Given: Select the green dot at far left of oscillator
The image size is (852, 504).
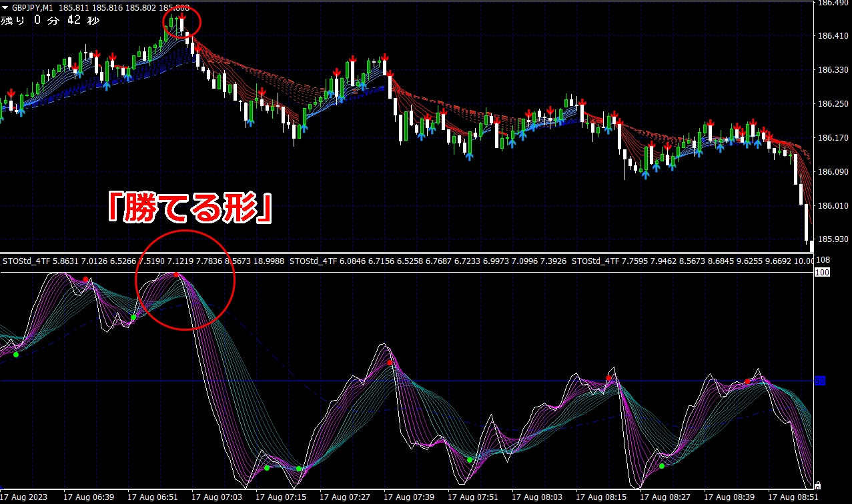Looking at the screenshot, I should (x=16, y=355).
